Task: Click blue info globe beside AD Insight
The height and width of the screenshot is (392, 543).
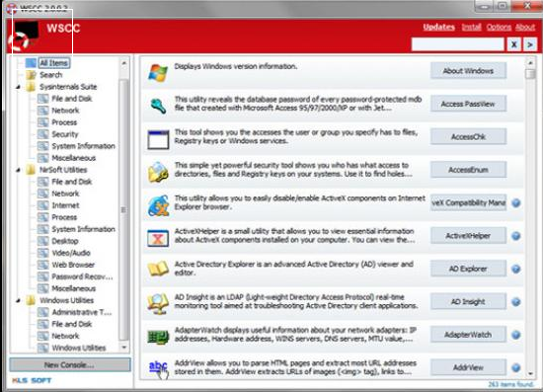Action: click(515, 301)
